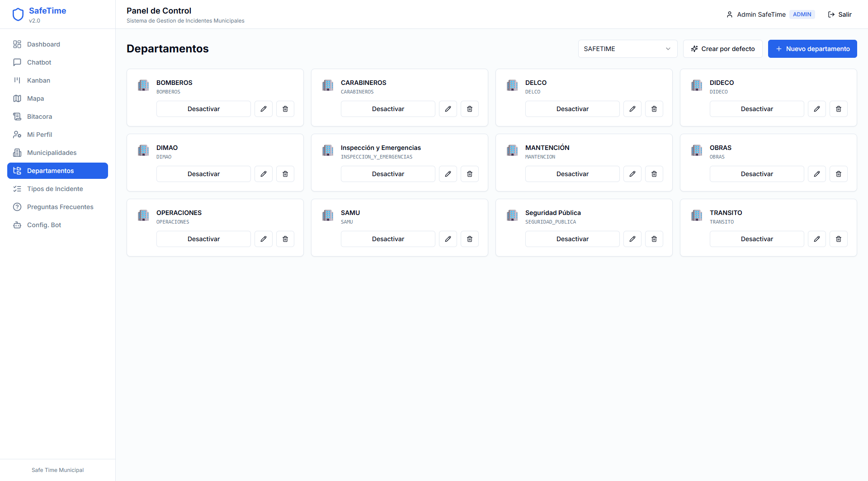Delete Seguridad Pública trash icon
This screenshot has width=868, height=481.
point(654,239)
